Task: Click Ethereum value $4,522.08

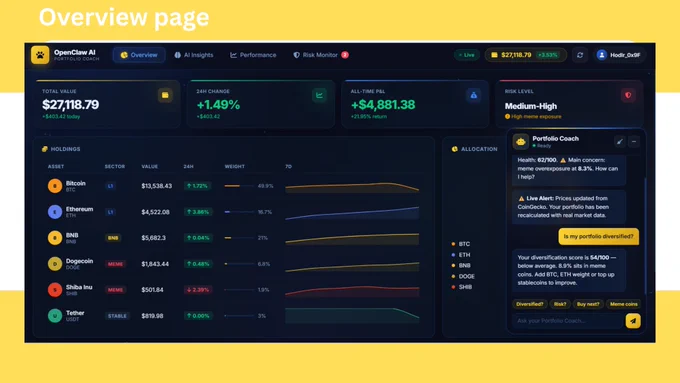Action: click(x=155, y=212)
